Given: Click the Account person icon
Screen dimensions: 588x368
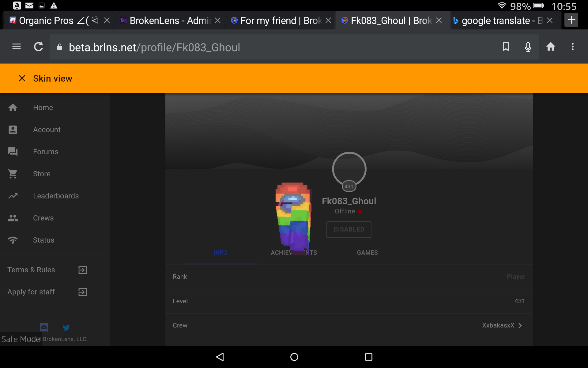Looking at the screenshot, I should click(13, 130).
